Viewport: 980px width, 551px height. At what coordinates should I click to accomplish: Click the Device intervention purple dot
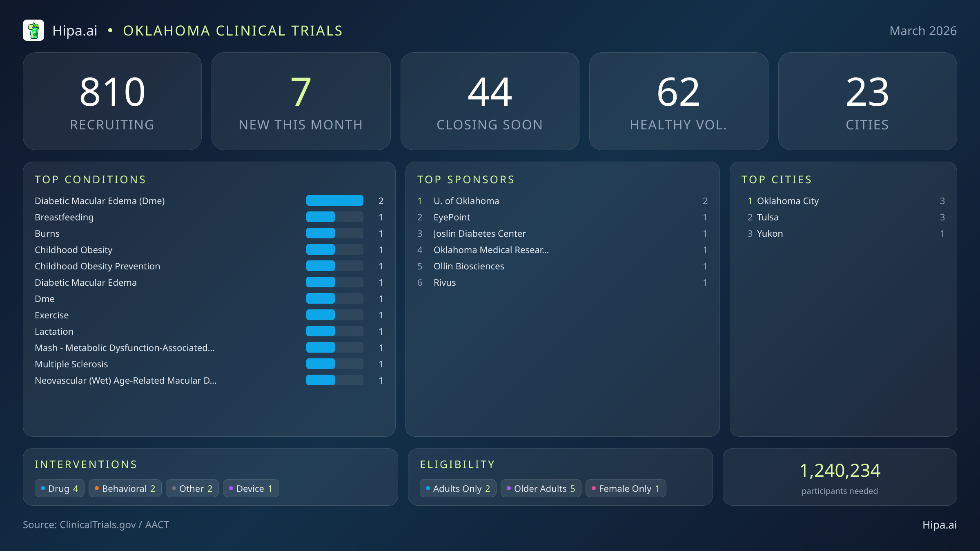(x=231, y=488)
